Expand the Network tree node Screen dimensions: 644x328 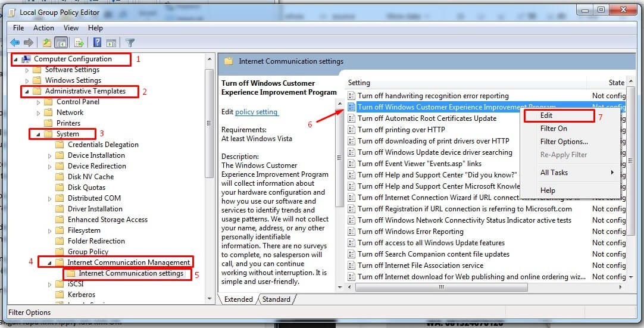[39, 113]
